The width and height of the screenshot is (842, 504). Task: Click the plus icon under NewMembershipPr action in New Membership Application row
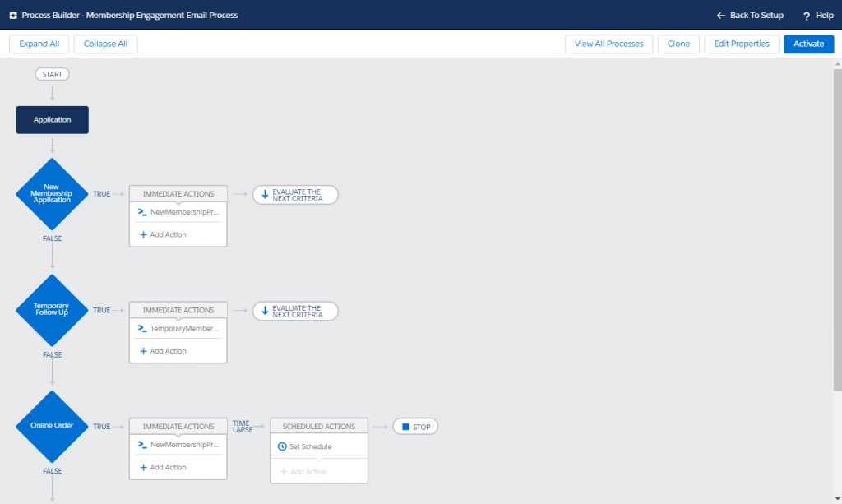(143, 235)
